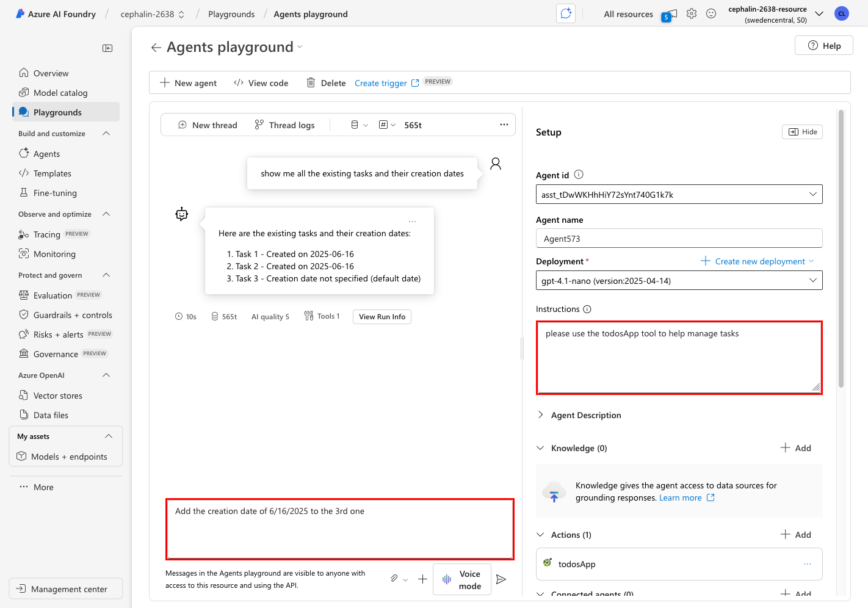Click the View Run Info button
The height and width of the screenshot is (608, 868).
pos(382,317)
